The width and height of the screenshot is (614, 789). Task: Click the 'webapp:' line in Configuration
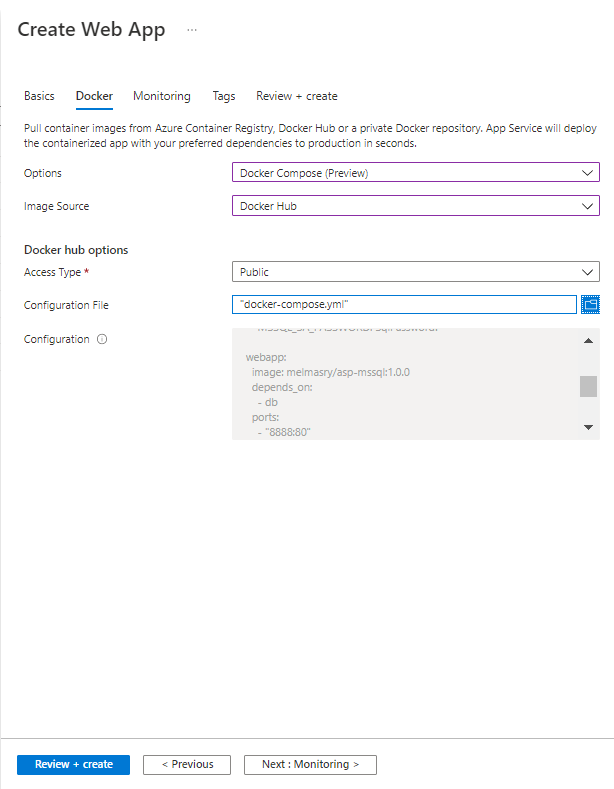point(266,357)
